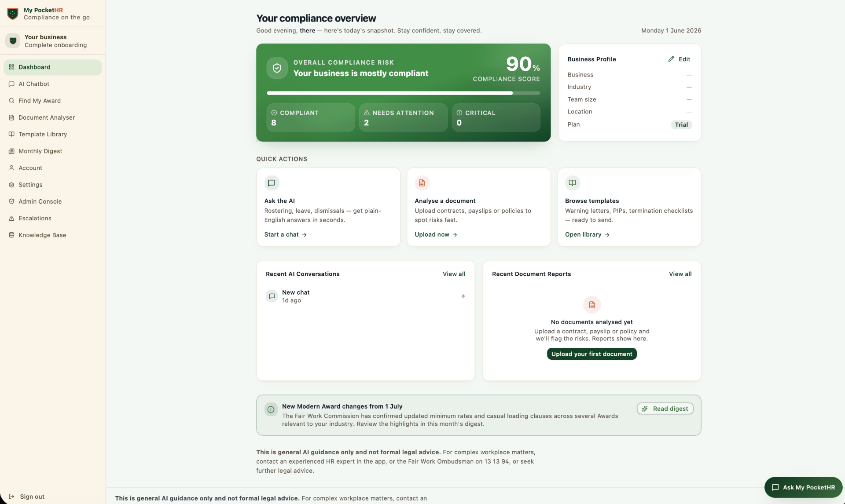Click the Sign out arrow icon
845x504 pixels.
(x=11, y=497)
